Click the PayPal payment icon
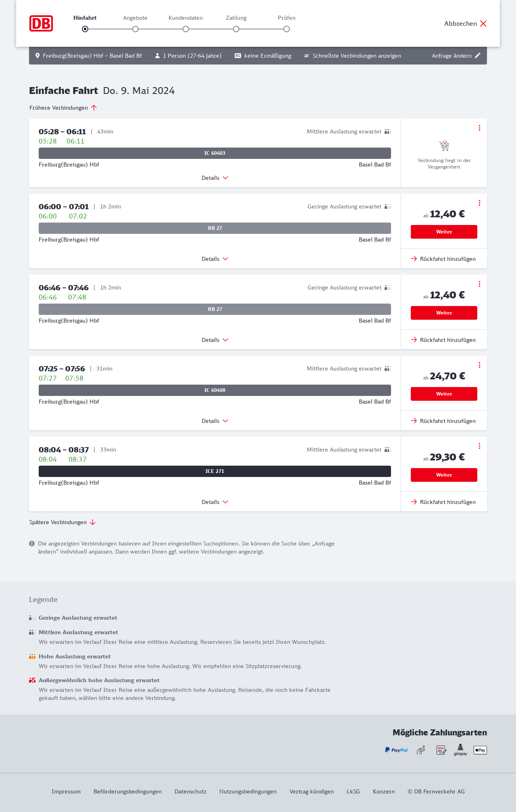Screen dimensions: 516x812 (396, 750)
